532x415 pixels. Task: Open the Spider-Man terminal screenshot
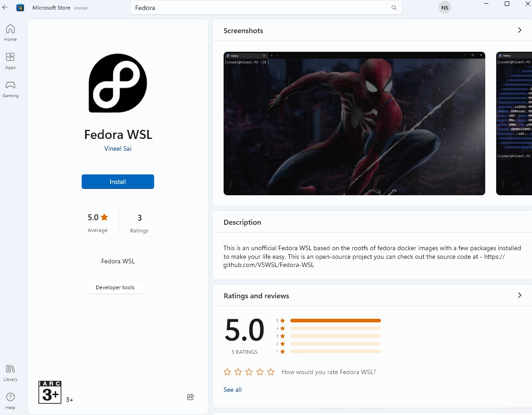pos(354,124)
